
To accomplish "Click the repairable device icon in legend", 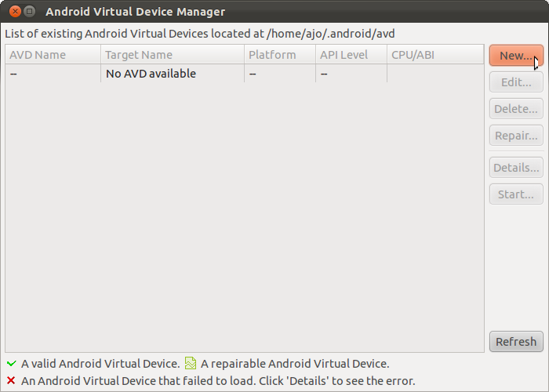I will tap(191, 363).
